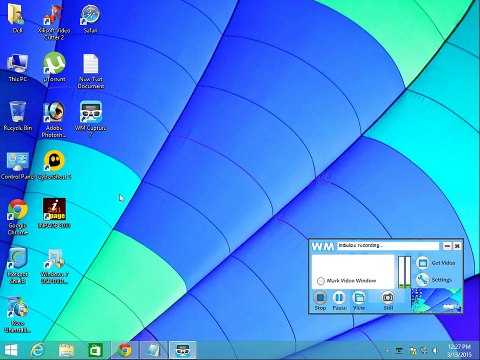Viewport: 480px width, 360px height.
Task: Stop the WM Capture recording
Action: click(320, 301)
